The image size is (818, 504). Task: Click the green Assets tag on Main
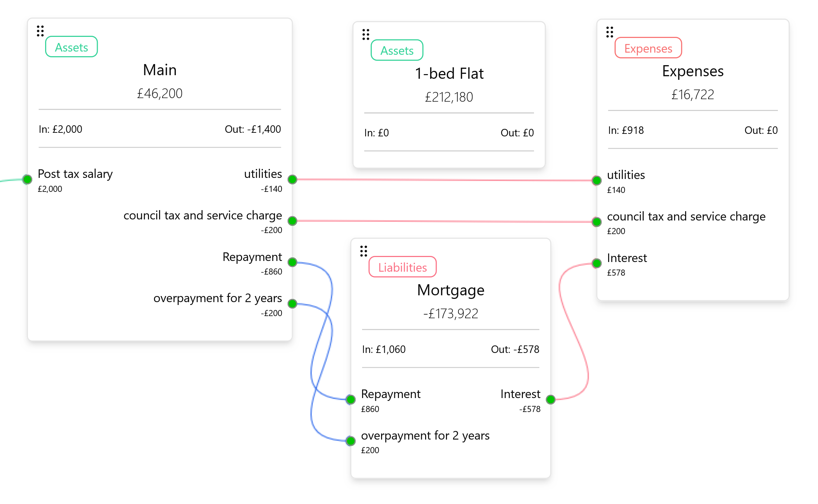point(72,47)
